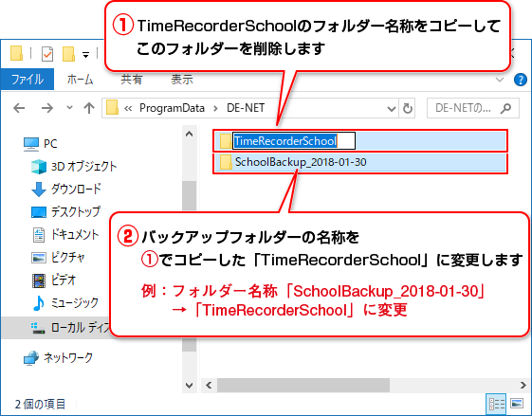Image resolution: width=532 pixels, height=416 pixels.
Task: Click the Refresh icon beside the address bar
Action: [x=407, y=108]
